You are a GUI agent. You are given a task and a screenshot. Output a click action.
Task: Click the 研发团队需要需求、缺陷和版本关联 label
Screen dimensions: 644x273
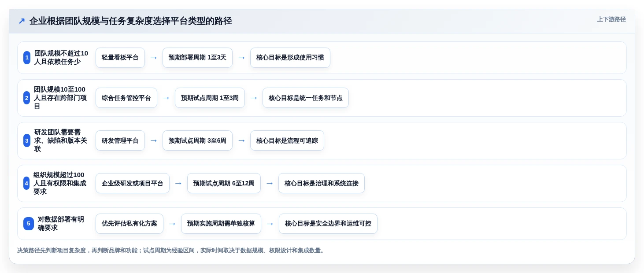pos(61,140)
